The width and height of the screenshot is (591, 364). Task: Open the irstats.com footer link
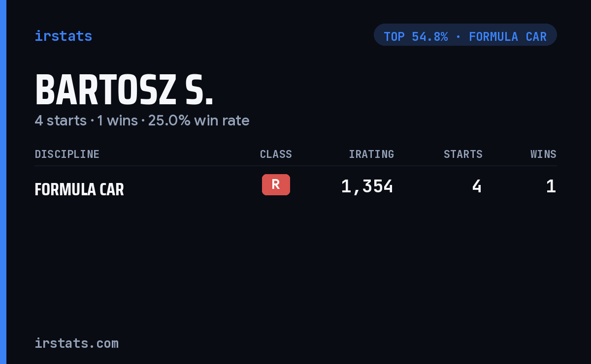point(77,343)
